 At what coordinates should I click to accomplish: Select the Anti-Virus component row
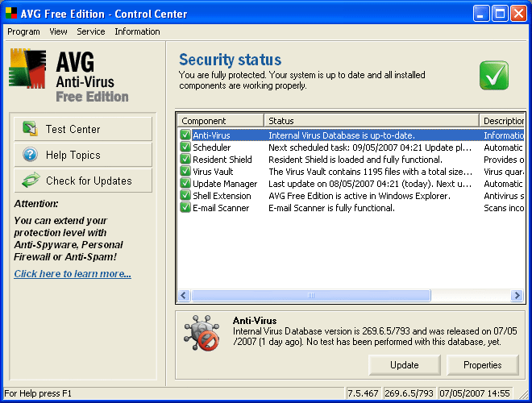(x=351, y=135)
